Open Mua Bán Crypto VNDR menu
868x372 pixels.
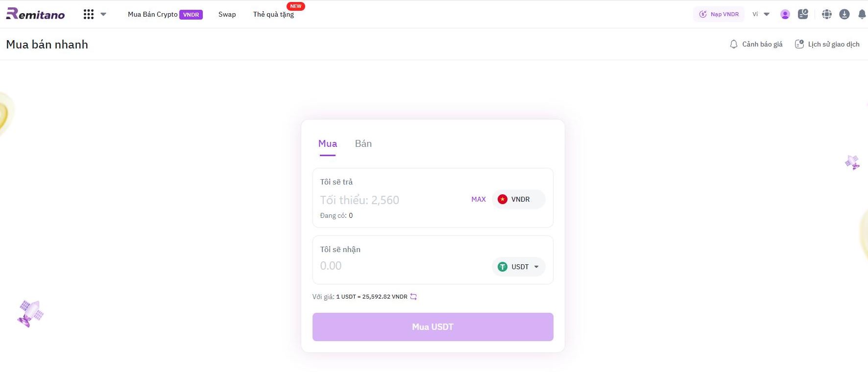(165, 14)
